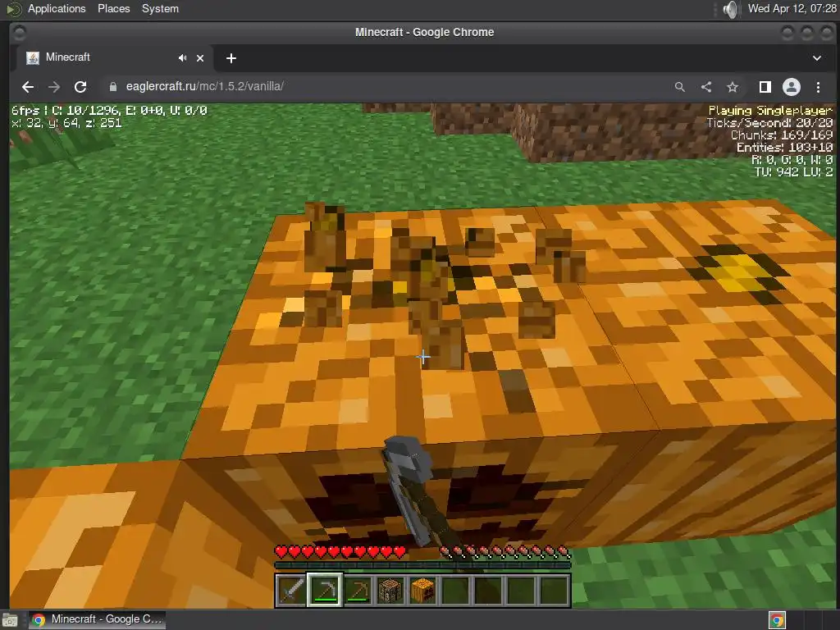Open the Chrome profile menu
The height and width of the screenshot is (630, 840).
click(x=792, y=87)
